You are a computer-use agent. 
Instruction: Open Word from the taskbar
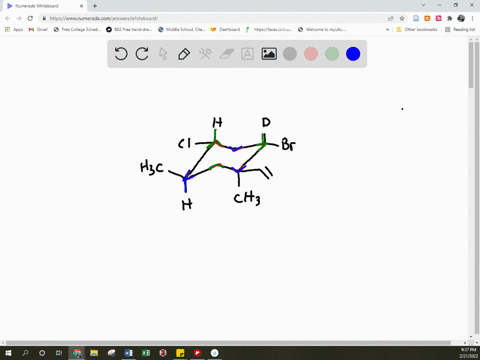128,353
